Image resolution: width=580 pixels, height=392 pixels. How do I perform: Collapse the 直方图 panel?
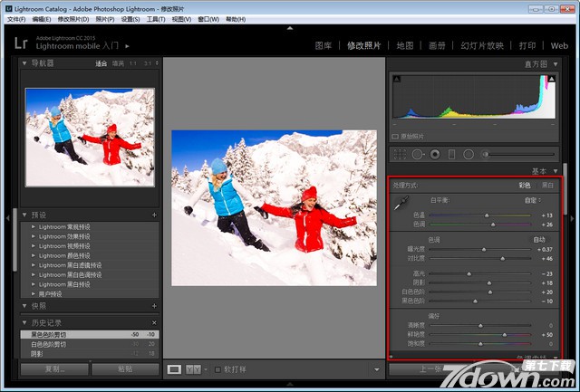(x=556, y=64)
